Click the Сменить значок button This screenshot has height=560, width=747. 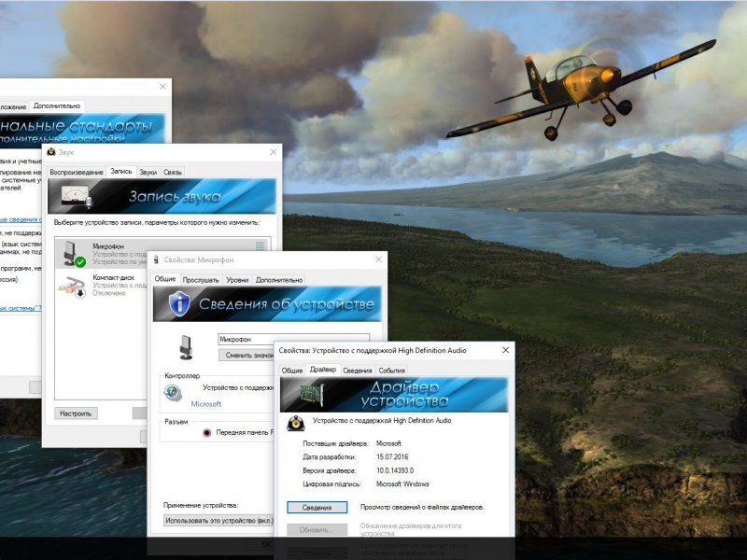(247, 356)
